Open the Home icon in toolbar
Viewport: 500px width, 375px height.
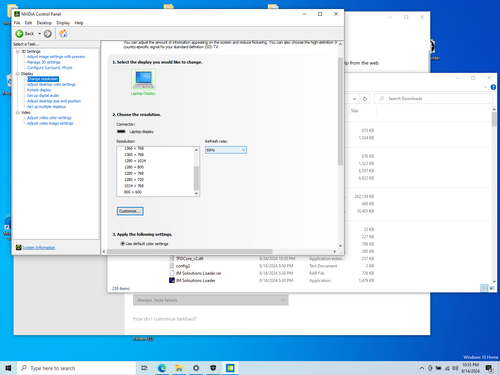tap(63, 33)
